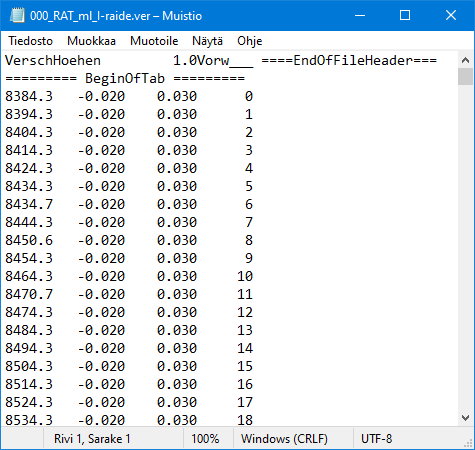The image size is (475, 450).
Task: Click the 100% zoom status entry
Action: 205,439
